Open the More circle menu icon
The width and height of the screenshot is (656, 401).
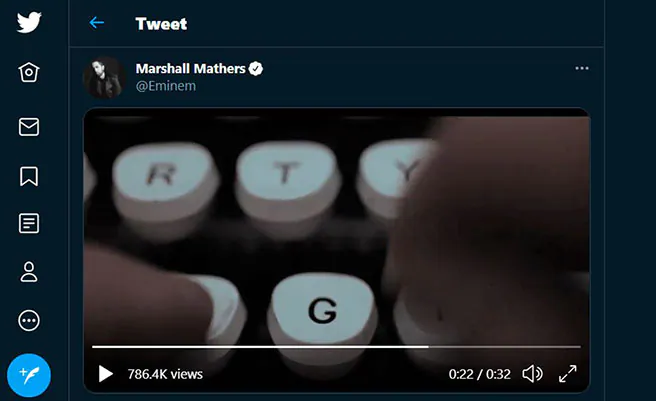(29, 321)
